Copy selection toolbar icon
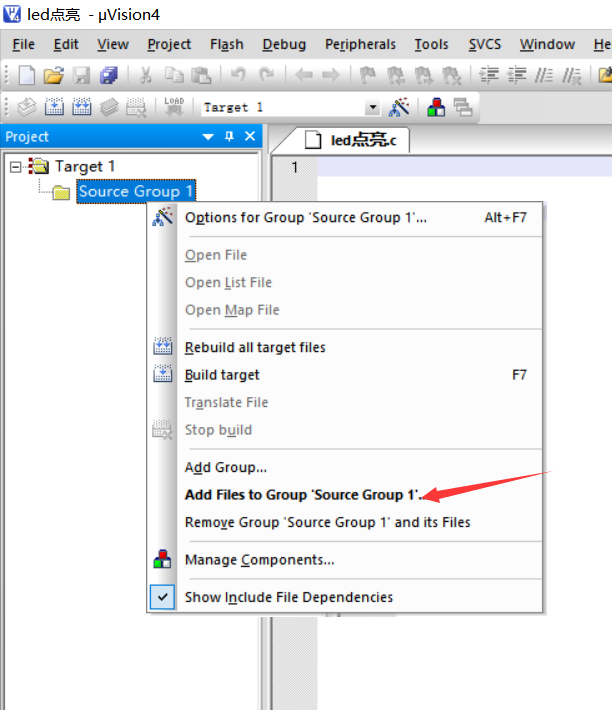The width and height of the screenshot is (612, 710). coord(174,75)
